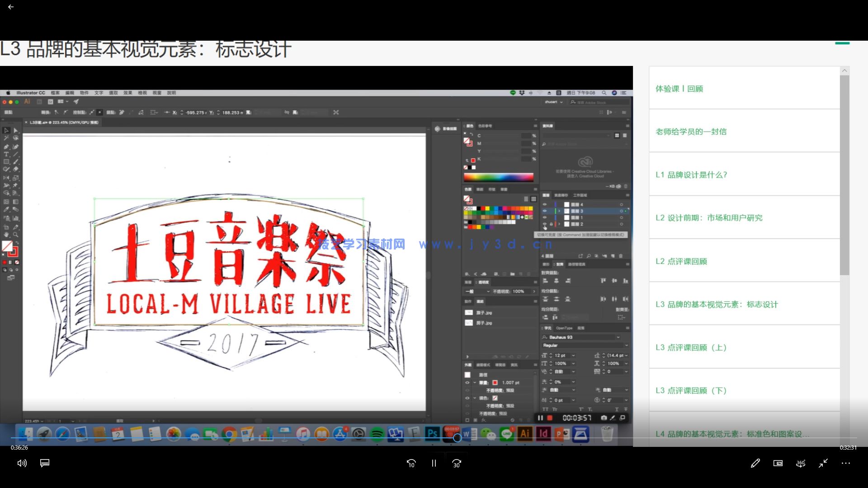
Task: Click the pencil edit icon
Action: pyautogui.click(x=755, y=463)
